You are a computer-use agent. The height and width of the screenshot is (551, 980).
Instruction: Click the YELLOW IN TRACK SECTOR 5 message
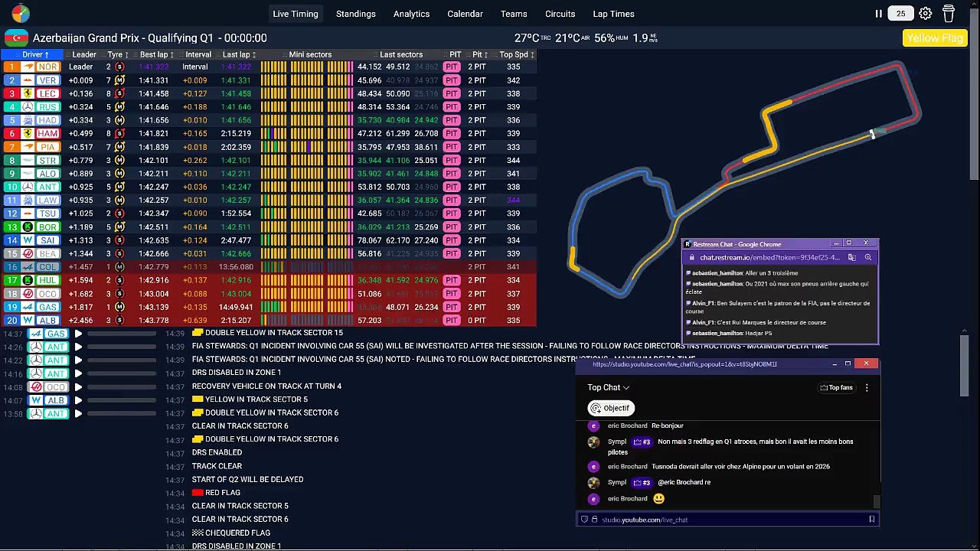point(250,399)
